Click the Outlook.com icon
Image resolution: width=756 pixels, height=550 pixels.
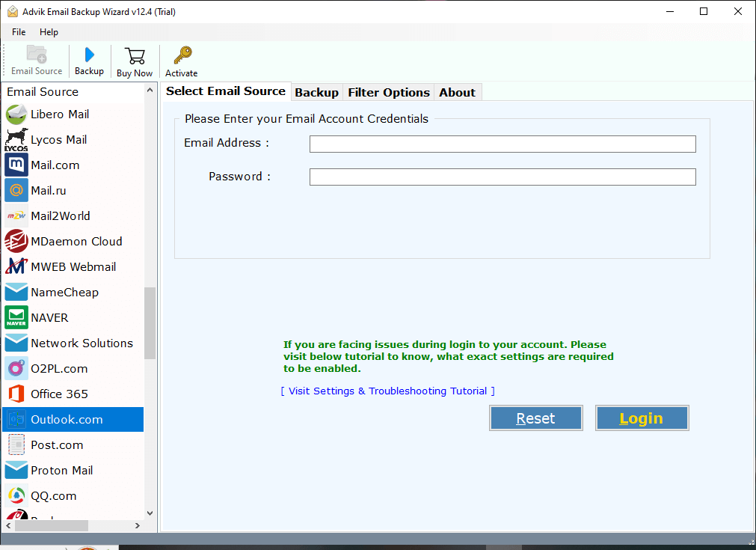pos(16,419)
